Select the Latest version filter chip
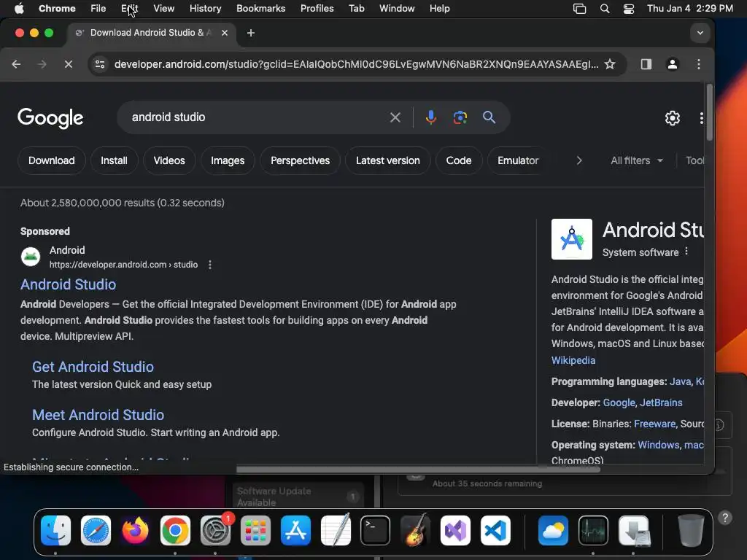747x560 pixels. point(388,160)
